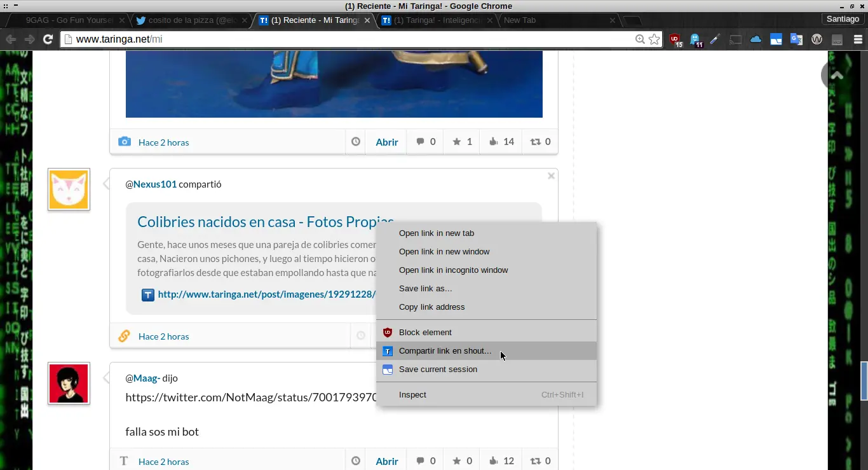
Task: Click the blue shout image
Action: [x=334, y=84]
